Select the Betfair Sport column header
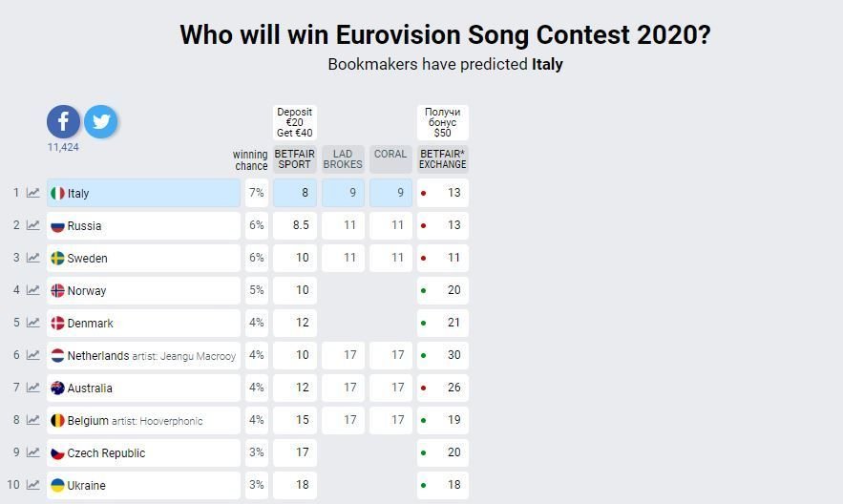The width and height of the screenshot is (843, 504). pos(295,159)
